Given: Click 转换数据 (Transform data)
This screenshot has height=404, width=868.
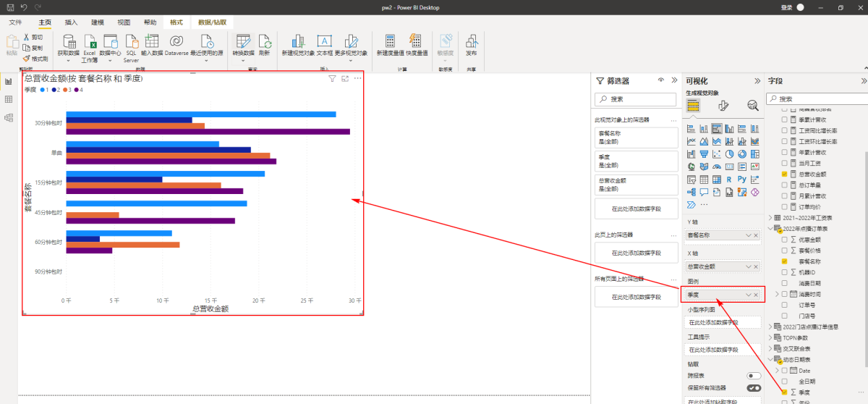Looking at the screenshot, I should 244,48.
